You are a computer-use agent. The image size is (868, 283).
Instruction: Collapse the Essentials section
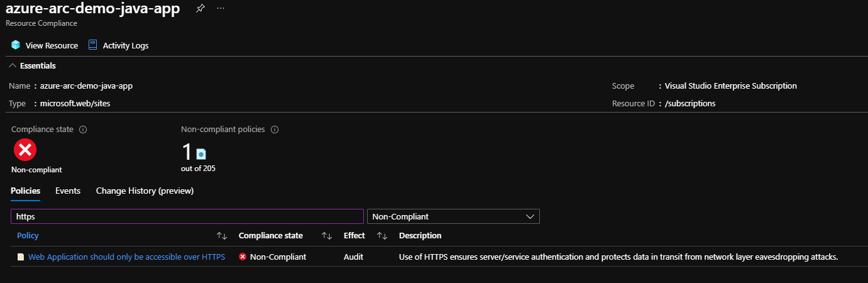pos(32,65)
